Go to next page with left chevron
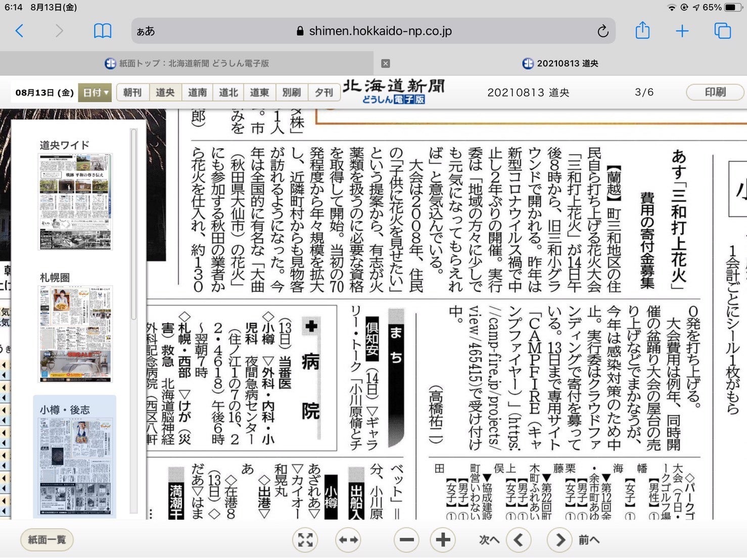This screenshot has width=747, height=560. tap(519, 540)
